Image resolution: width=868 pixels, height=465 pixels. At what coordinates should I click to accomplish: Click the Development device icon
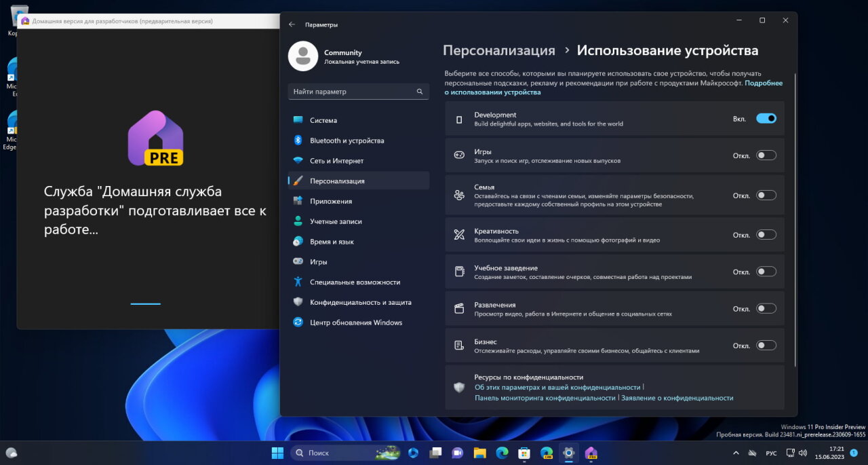459,119
